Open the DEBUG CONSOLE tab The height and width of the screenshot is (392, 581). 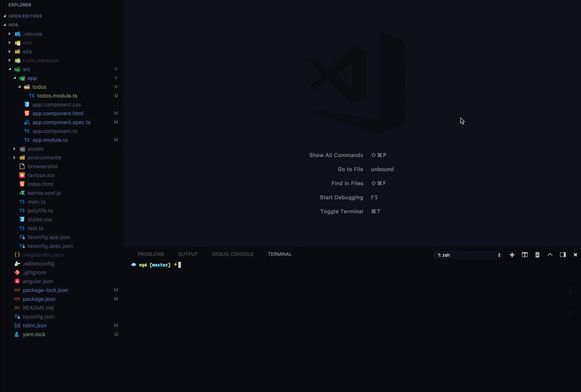tap(233, 254)
